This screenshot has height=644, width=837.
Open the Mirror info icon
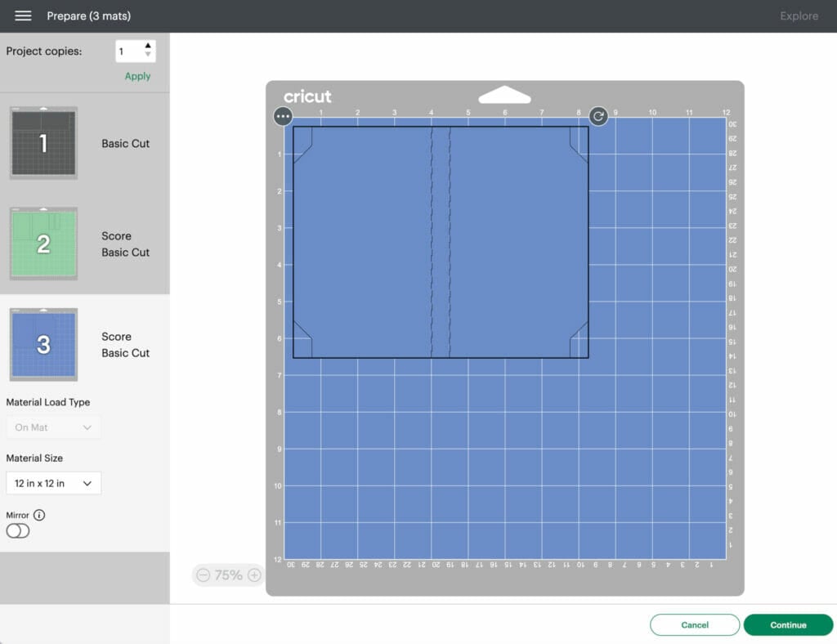click(39, 516)
